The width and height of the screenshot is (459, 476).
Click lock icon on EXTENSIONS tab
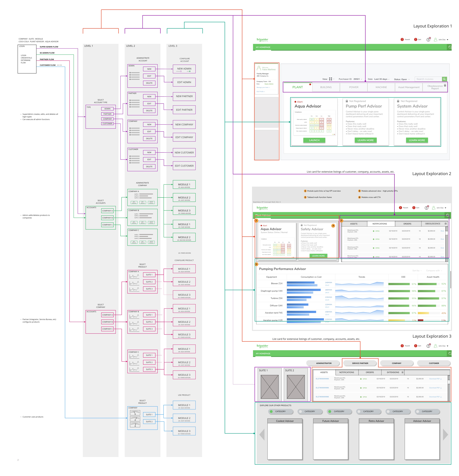(402, 372)
